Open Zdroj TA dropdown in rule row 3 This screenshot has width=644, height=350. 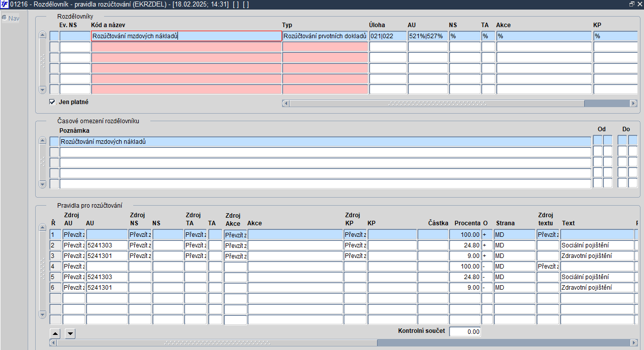pos(196,255)
